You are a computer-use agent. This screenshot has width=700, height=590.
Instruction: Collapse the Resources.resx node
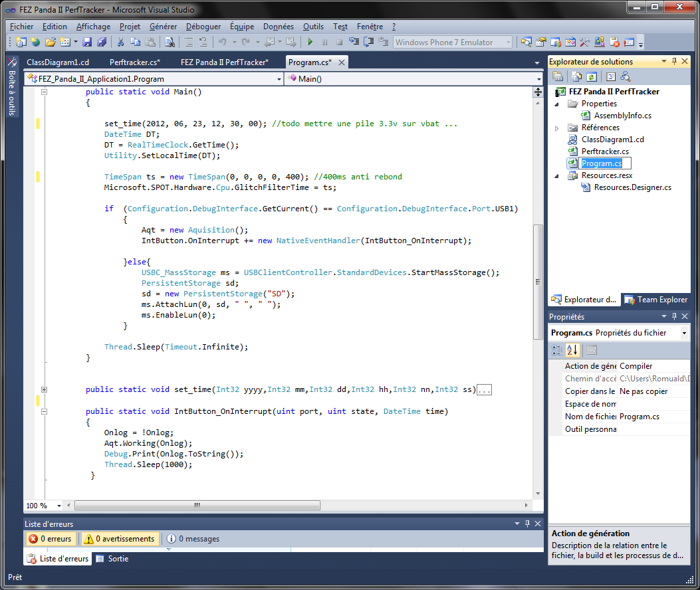556,176
